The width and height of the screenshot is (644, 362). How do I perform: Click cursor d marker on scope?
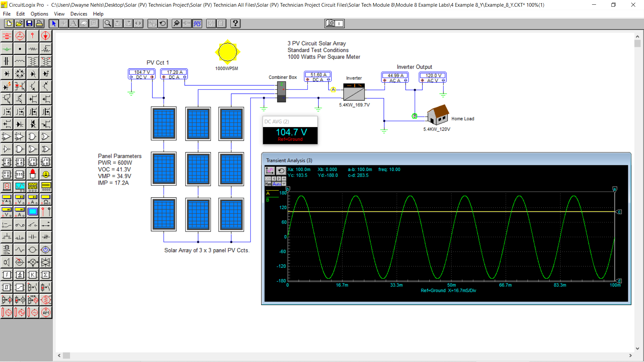coord(619,281)
